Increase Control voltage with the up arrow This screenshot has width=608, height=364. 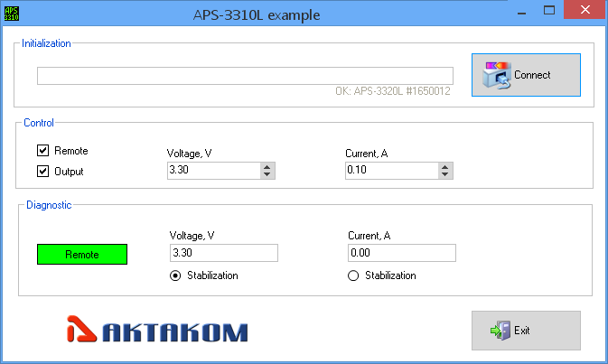click(267, 167)
